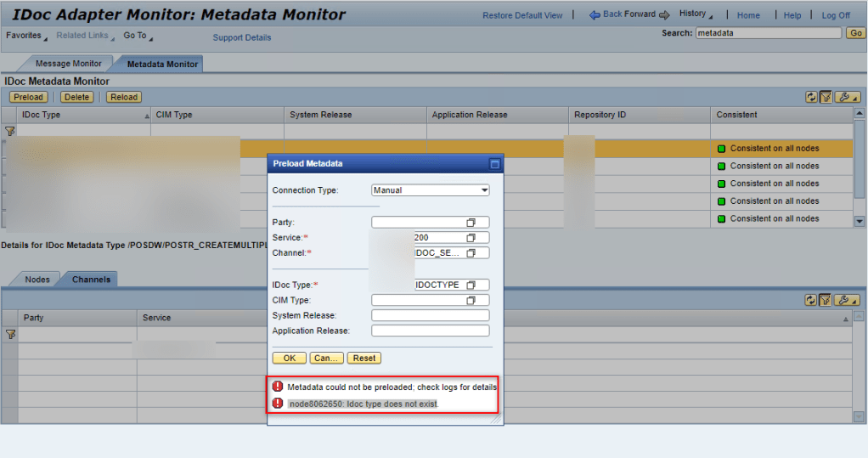Click the System Release input field
The height and width of the screenshot is (458, 868).
430,315
